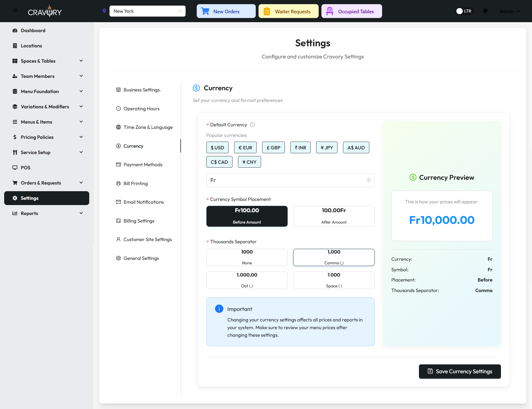532x409 pixels.
Task: Open the New York location dropdown
Action: 147,11
